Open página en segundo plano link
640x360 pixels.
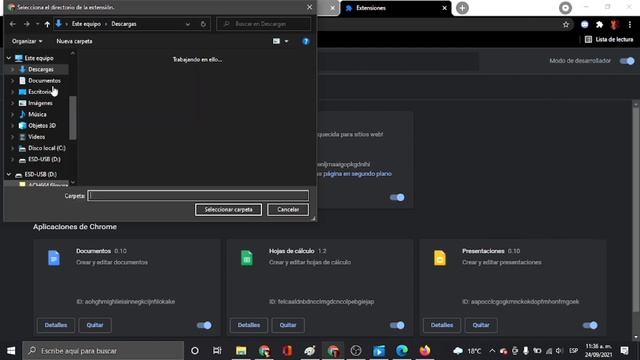[357, 174]
